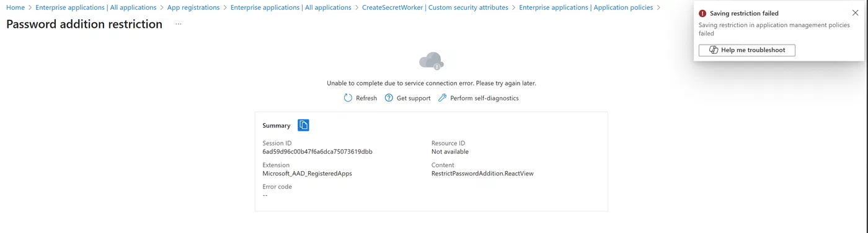Image resolution: width=868 pixels, height=233 pixels.
Task: Open 'Enterprise applications | Application policies' breadcrumb
Action: [x=586, y=7]
